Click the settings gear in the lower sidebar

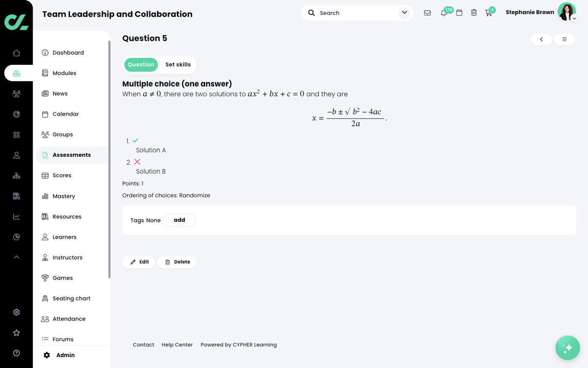16,312
